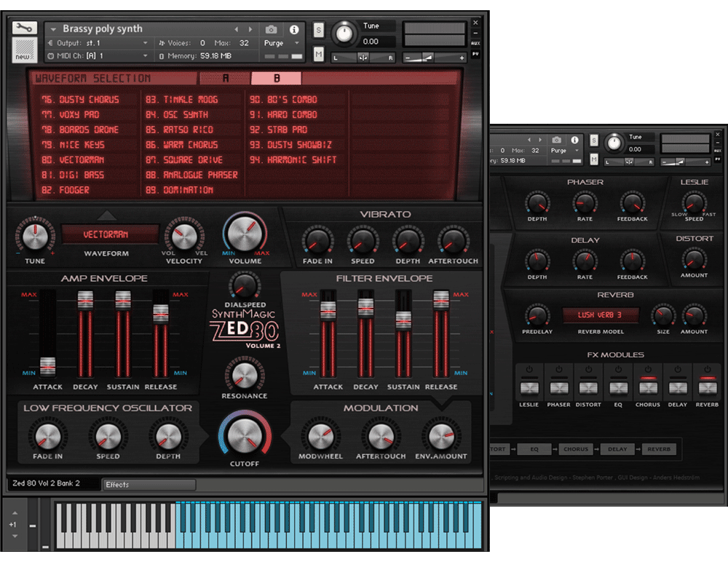This screenshot has width=728, height=562.
Task: Click the Delay button in FX chain order
Action: [x=617, y=449]
